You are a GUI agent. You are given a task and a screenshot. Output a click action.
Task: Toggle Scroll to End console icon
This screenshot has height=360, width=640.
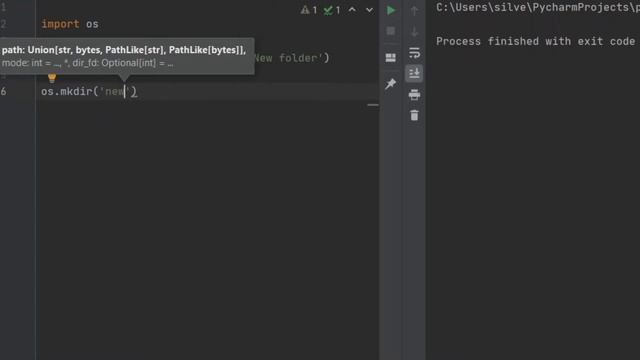click(x=414, y=73)
